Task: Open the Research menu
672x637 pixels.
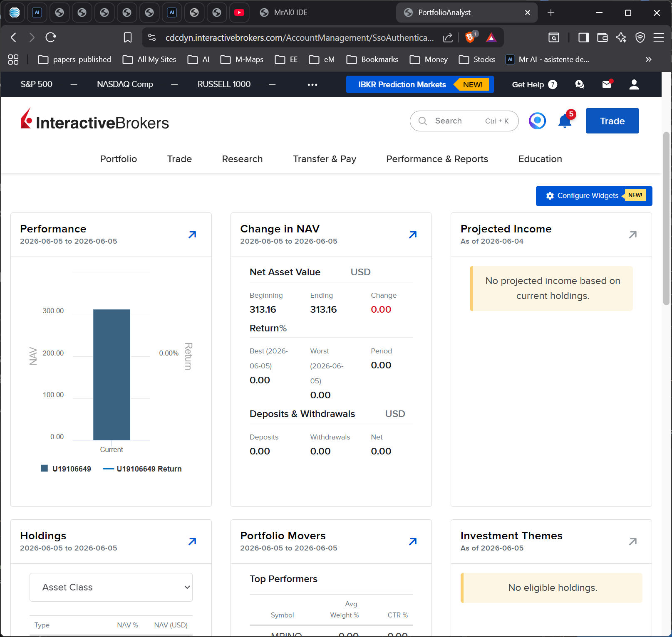Action: 242,159
